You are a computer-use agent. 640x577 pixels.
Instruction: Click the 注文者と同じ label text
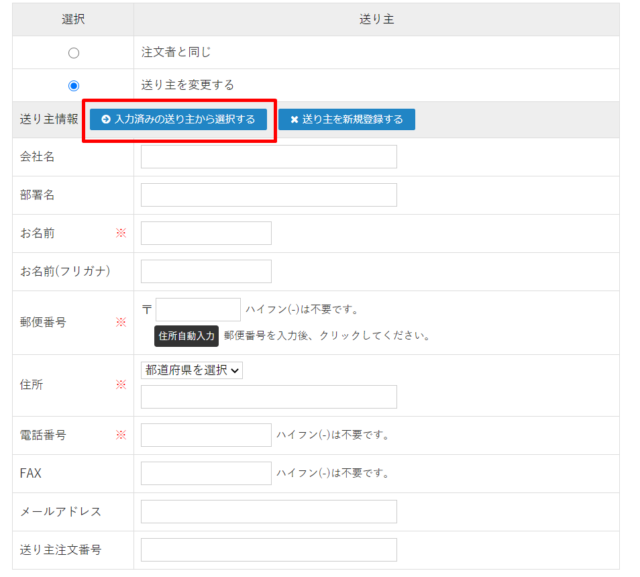(x=176, y=53)
